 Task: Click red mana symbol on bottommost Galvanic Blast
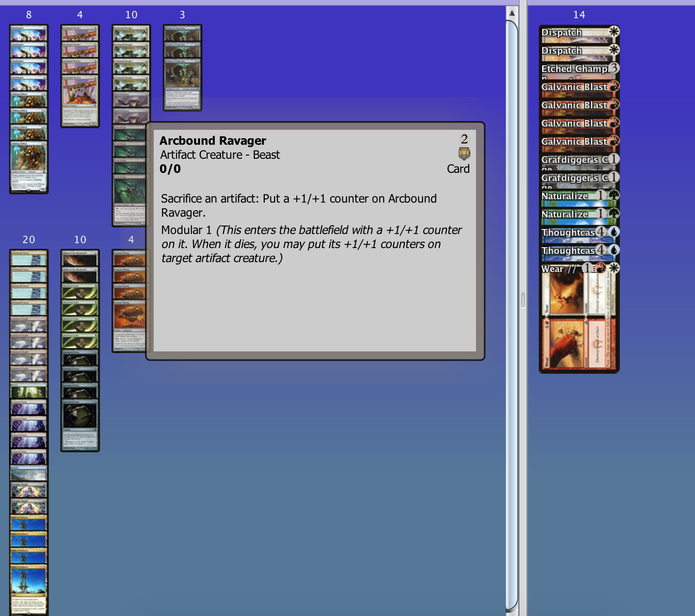(614, 141)
